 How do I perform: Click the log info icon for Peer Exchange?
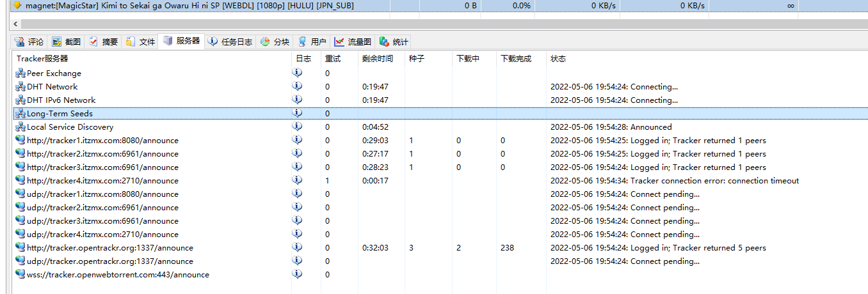297,73
